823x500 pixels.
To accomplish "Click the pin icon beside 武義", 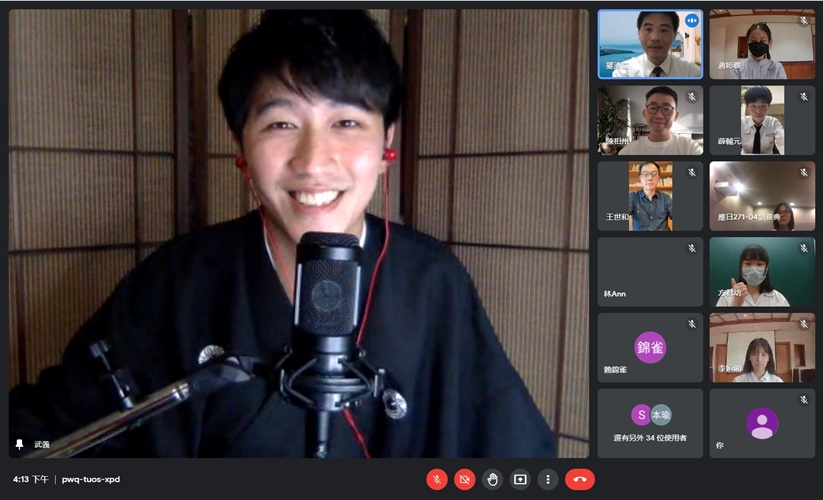I will point(20,444).
